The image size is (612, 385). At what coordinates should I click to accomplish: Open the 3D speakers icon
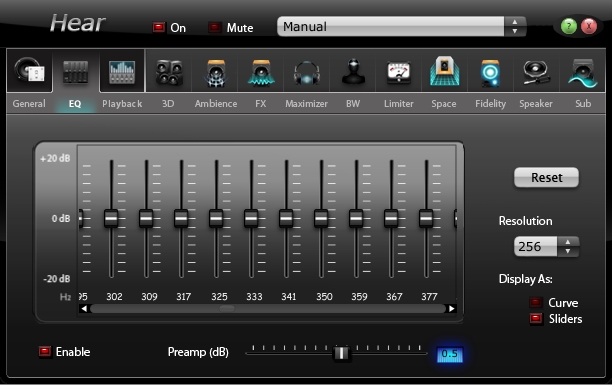[x=169, y=73]
